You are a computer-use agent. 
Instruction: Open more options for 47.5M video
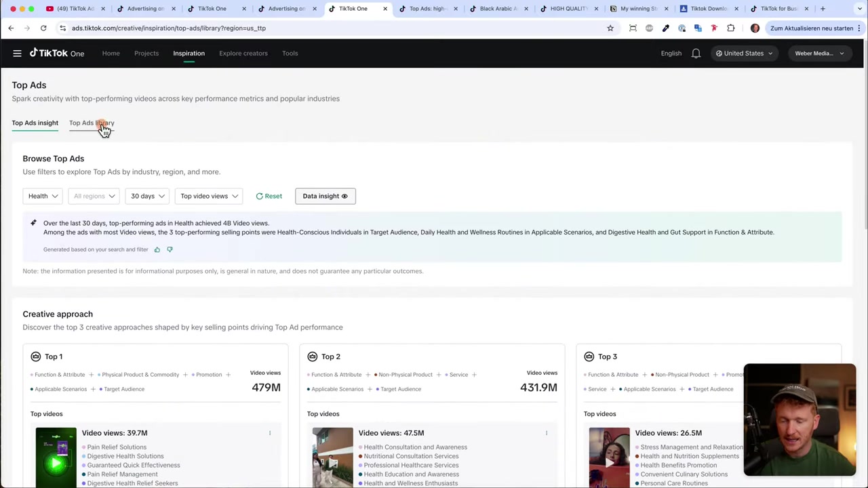547,433
